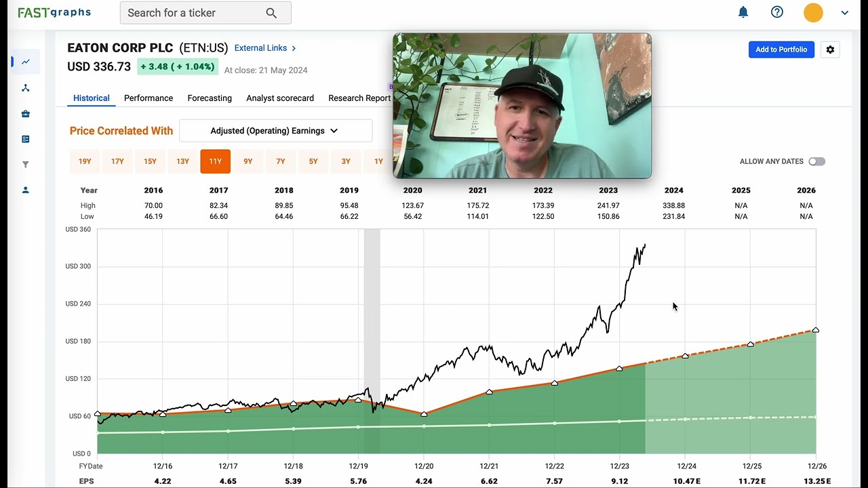This screenshot has width=868, height=488.
Task: Click the search magnifier icon
Action: 271,13
